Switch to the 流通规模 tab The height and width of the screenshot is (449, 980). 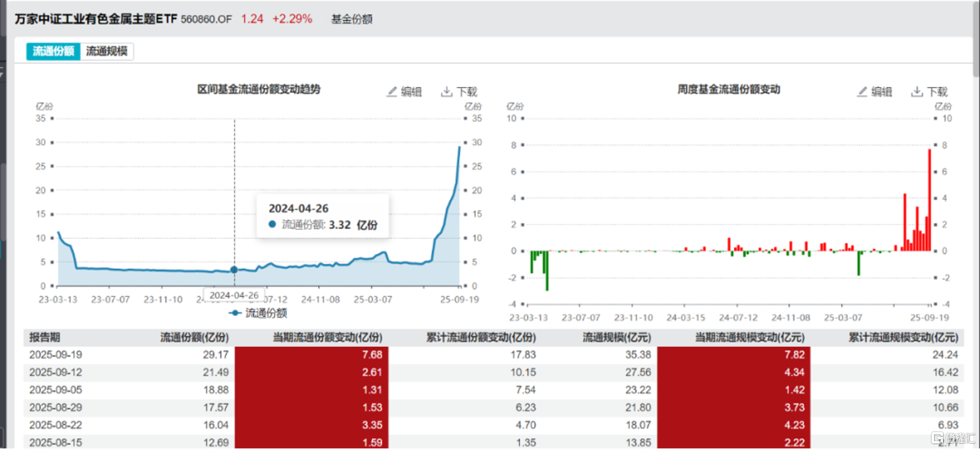point(106,51)
